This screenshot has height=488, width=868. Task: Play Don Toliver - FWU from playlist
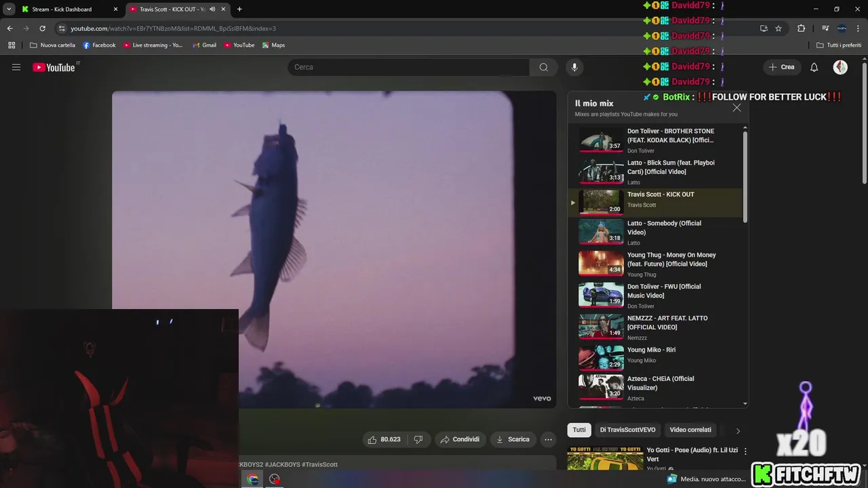click(x=655, y=296)
